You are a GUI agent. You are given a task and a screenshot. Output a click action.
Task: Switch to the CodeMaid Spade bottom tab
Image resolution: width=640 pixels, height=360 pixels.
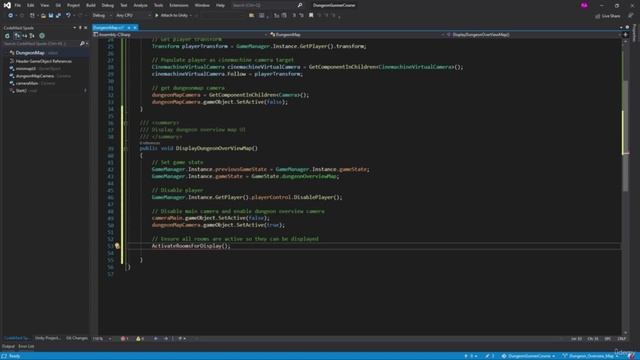17,338
